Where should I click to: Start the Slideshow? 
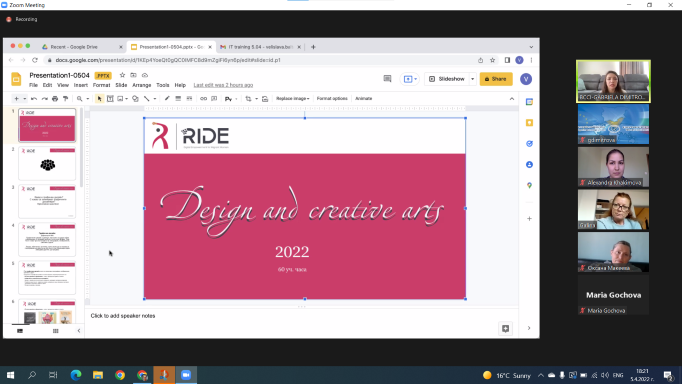tap(447, 79)
